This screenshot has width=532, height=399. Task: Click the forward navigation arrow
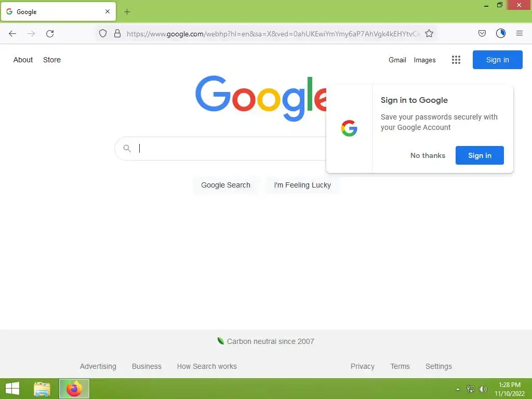click(31, 34)
